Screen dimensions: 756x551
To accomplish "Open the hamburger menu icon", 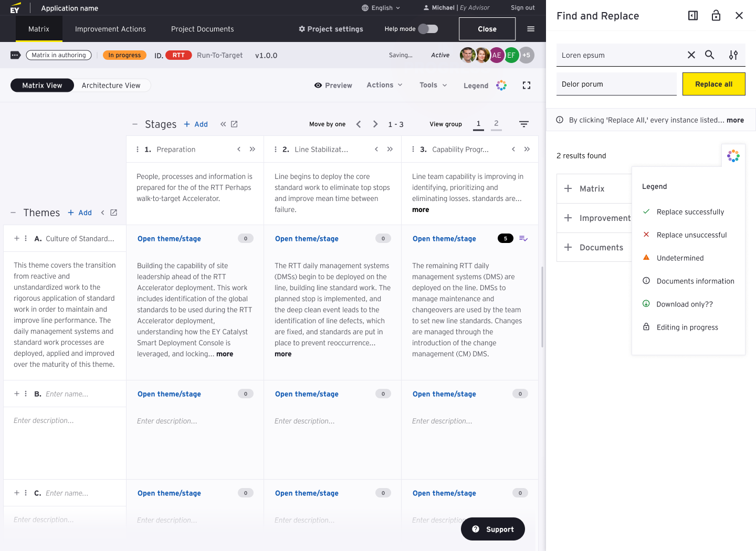I will pyautogui.click(x=531, y=29).
